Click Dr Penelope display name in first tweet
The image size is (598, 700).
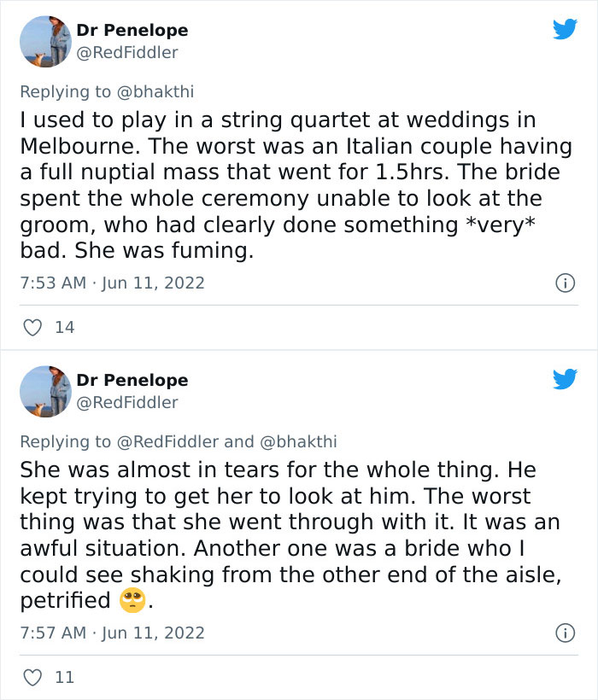click(x=132, y=30)
